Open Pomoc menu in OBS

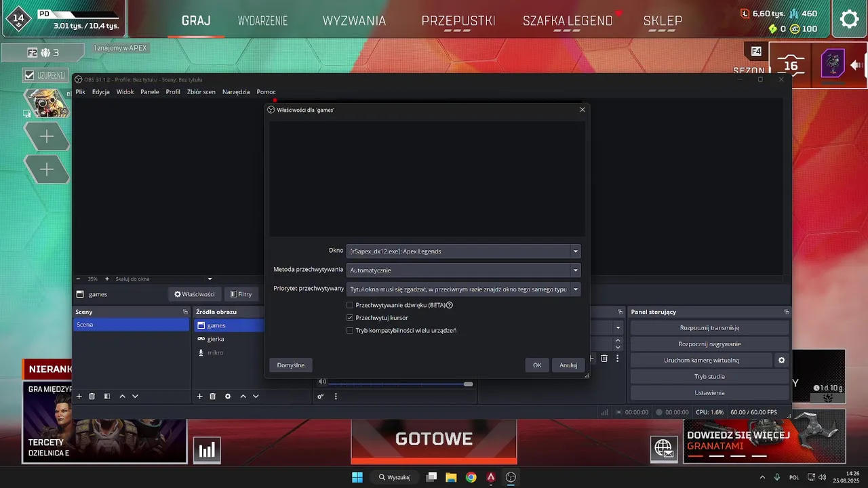pyautogui.click(x=266, y=91)
